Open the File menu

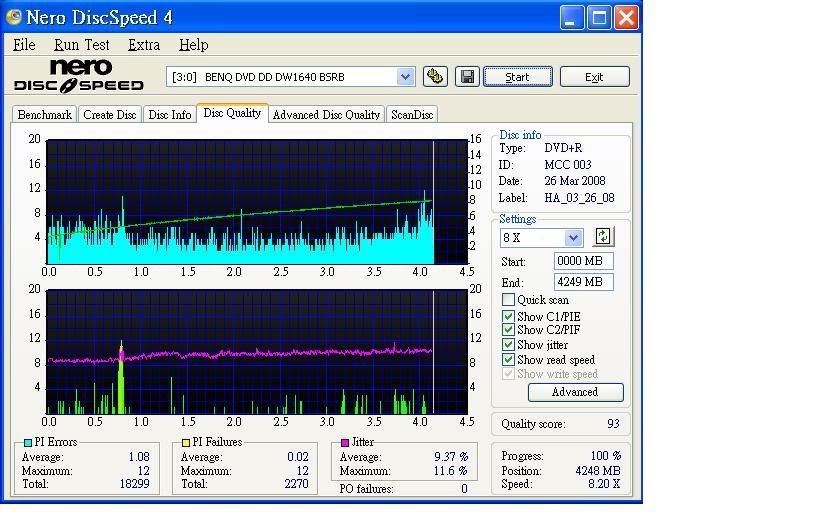click(24, 45)
